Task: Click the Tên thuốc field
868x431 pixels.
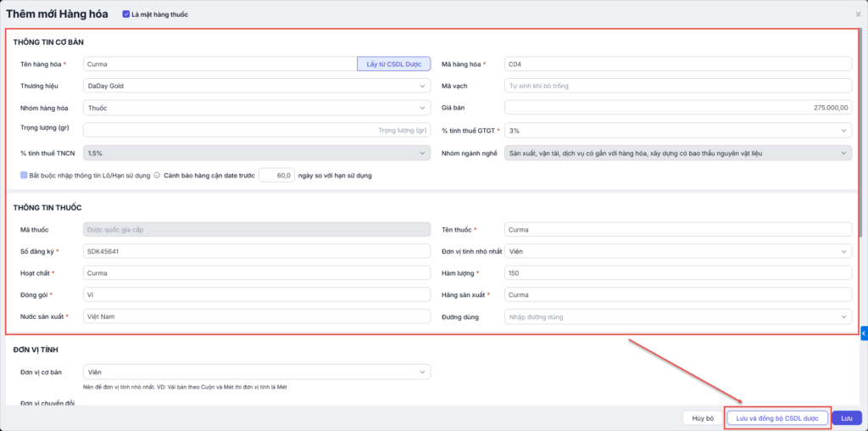Action: (678, 229)
